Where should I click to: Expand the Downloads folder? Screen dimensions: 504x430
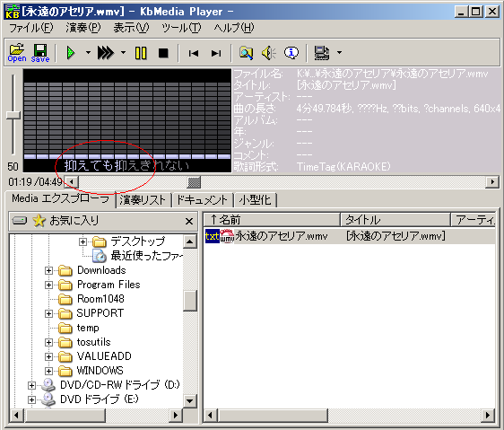48,271
